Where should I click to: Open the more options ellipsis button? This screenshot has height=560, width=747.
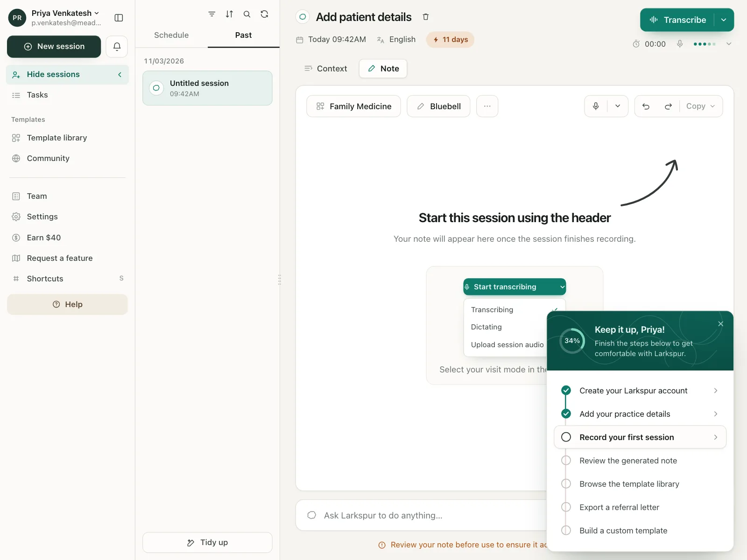[487, 106]
